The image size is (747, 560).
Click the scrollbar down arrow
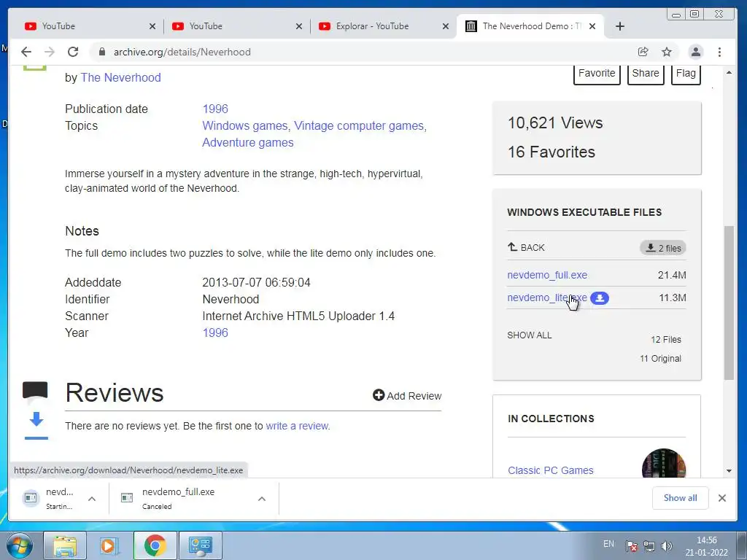[729, 471]
